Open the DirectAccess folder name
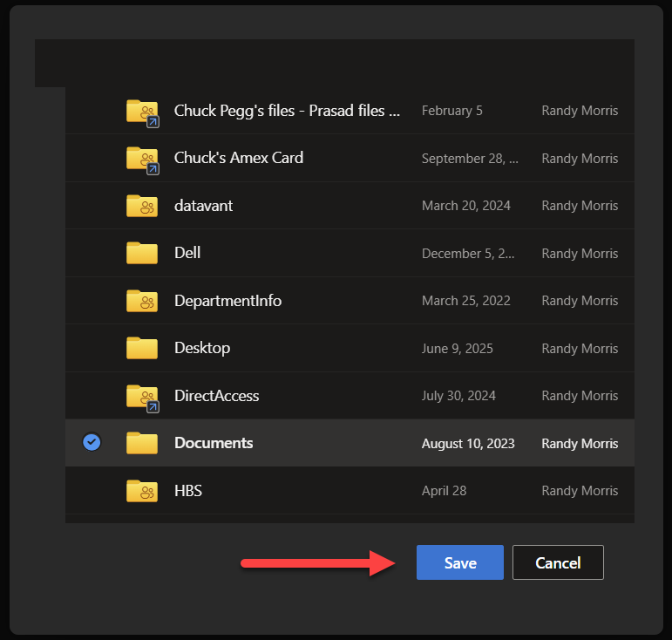 pyautogui.click(x=216, y=396)
